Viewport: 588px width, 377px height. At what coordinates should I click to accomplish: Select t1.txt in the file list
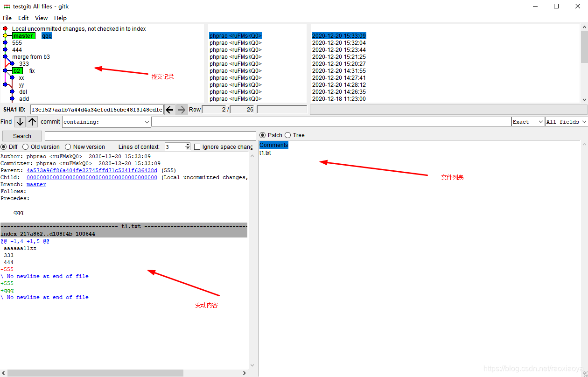click(265, 153)
